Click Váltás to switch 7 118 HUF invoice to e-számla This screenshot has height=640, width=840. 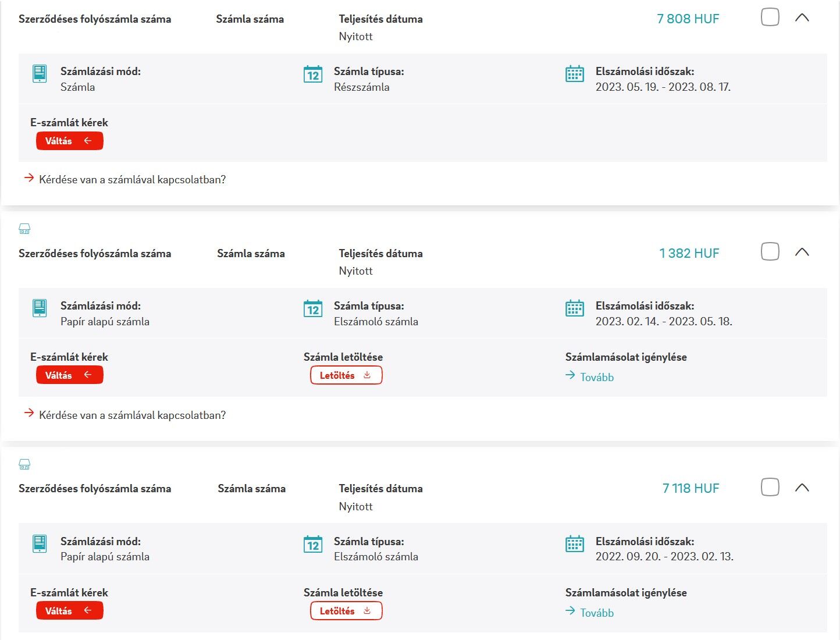click(x=70, y=611)
